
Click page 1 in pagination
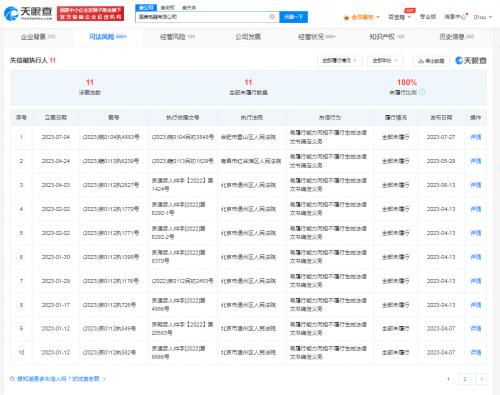pos(448,379)
